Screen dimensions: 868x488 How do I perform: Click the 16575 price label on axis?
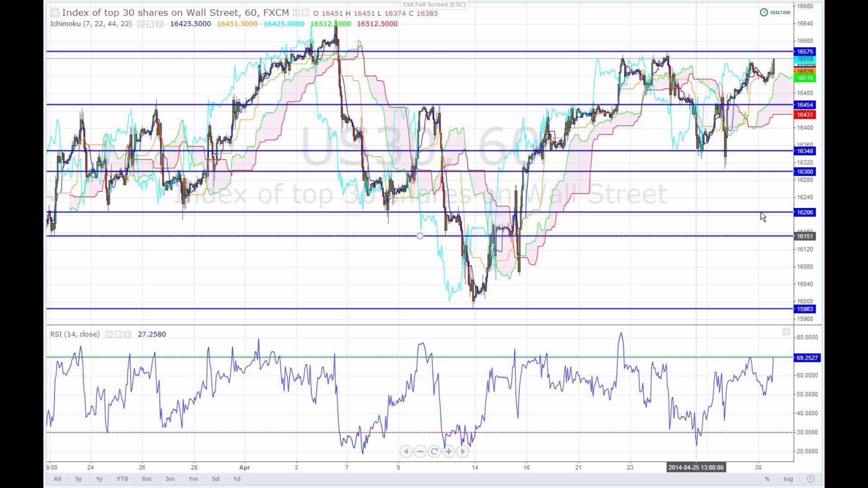[805, 52]
